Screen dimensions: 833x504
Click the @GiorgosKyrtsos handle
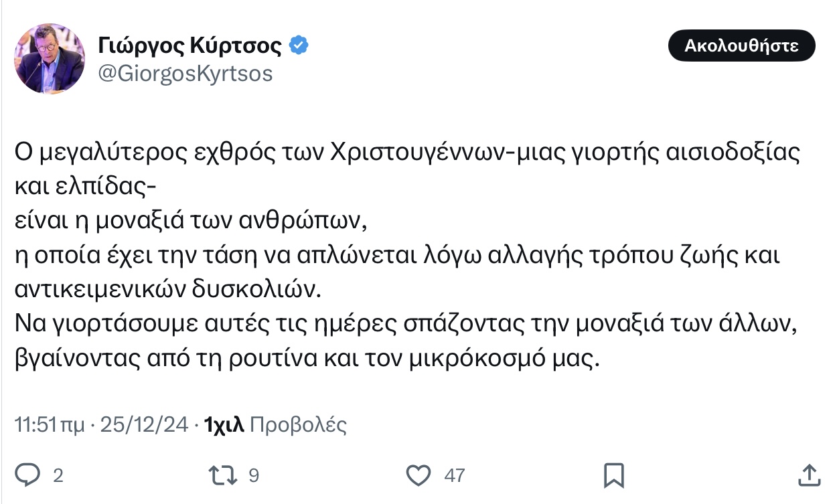185,73
